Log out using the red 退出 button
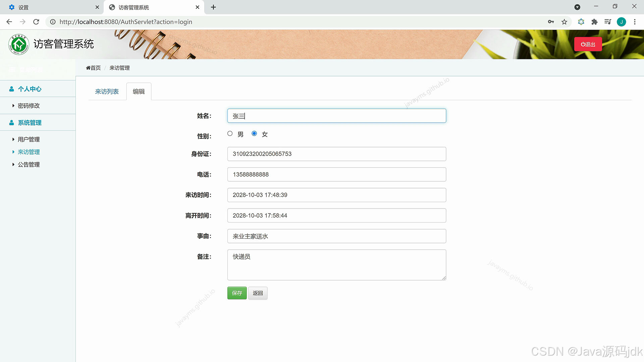Image resolution: width=644 pixels, height=362 pixels. coord(588,44)
